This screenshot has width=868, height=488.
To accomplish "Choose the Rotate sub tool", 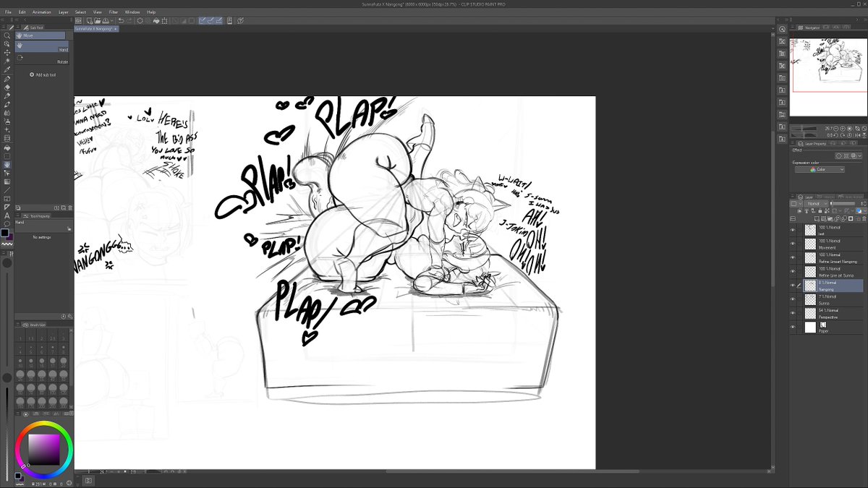I will pos(41,59).
